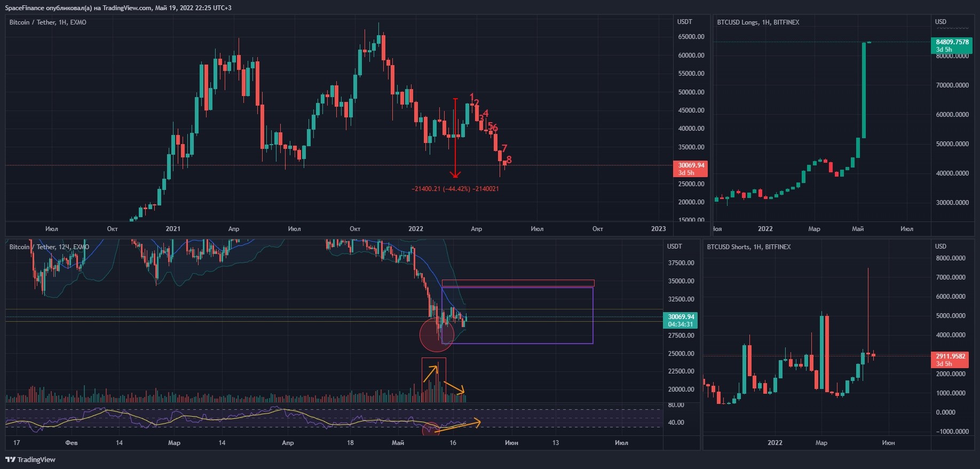Screen dimensions: 980x469
Task: Click the -1000.0000 label on the Shorts chart
Action: [951, 432]
